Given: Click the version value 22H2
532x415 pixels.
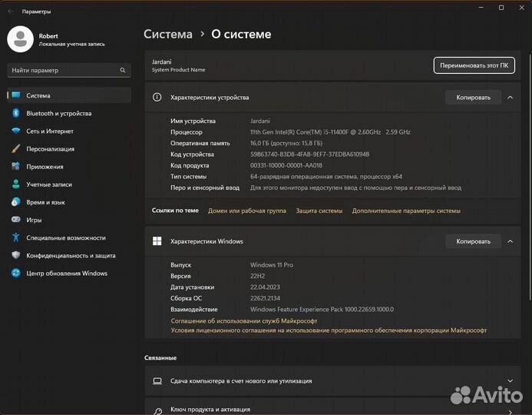Looking at the screenshot, I should click(x=257, y=276).
